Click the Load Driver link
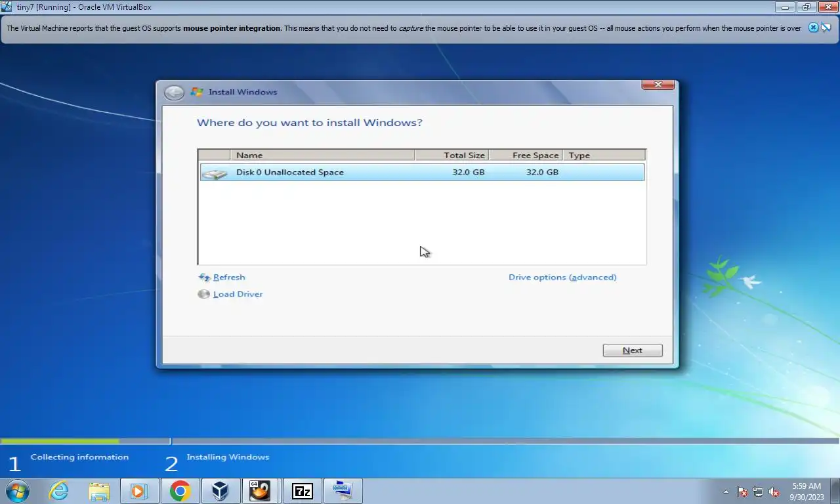The height and width of the screenshot is (504, 840). pyautogui.click(x=238, y=295)
